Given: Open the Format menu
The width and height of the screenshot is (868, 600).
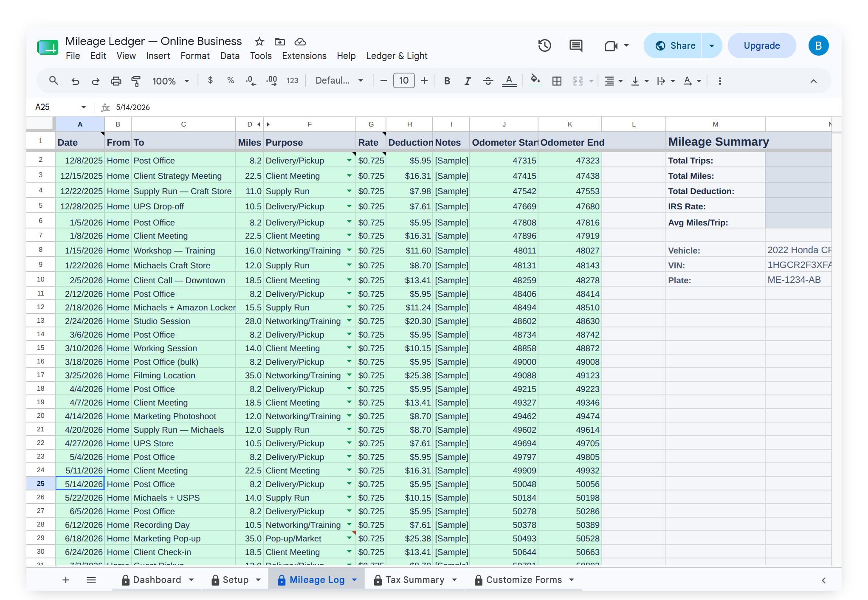Looking at the screenshot, I should pos(195,56).
